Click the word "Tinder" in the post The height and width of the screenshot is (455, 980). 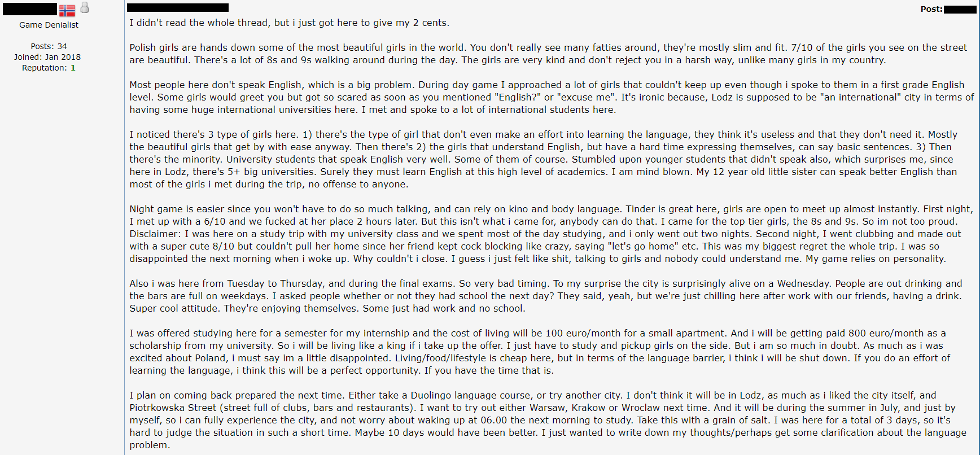[x=642, y=209]
